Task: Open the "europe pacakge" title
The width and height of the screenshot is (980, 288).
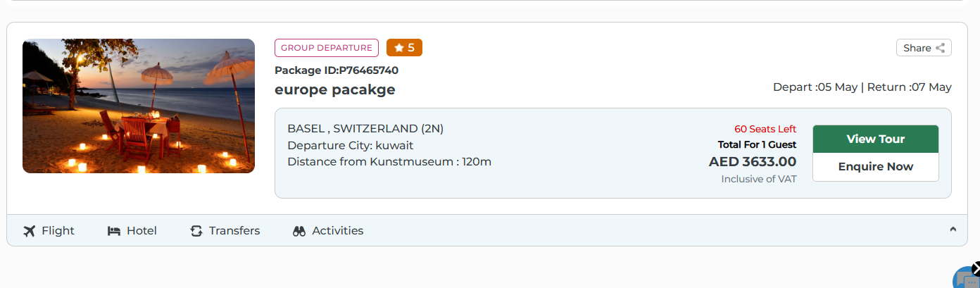Action: tap(335, 89)
